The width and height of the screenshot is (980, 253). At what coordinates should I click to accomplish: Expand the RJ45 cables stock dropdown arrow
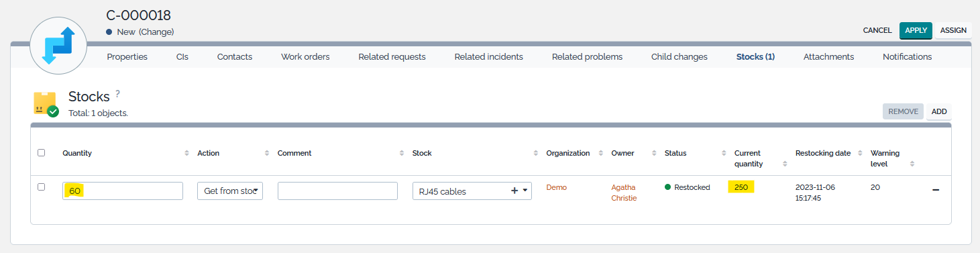[x=525, y=191]
